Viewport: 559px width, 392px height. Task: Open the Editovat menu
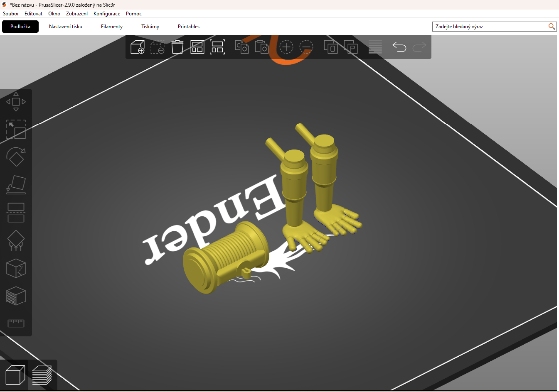[x=33, y=14]
